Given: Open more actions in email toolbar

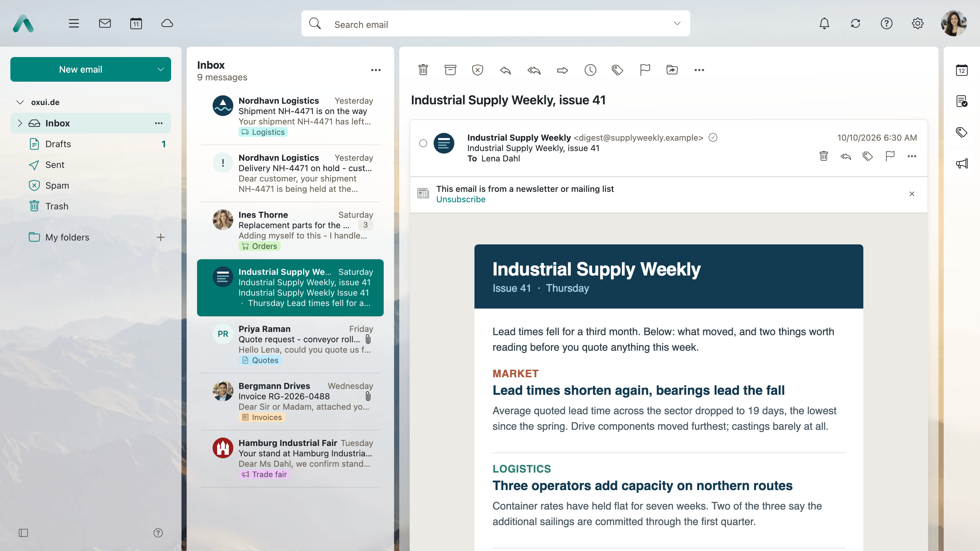Looking at the screenshot, I should 699,70.
